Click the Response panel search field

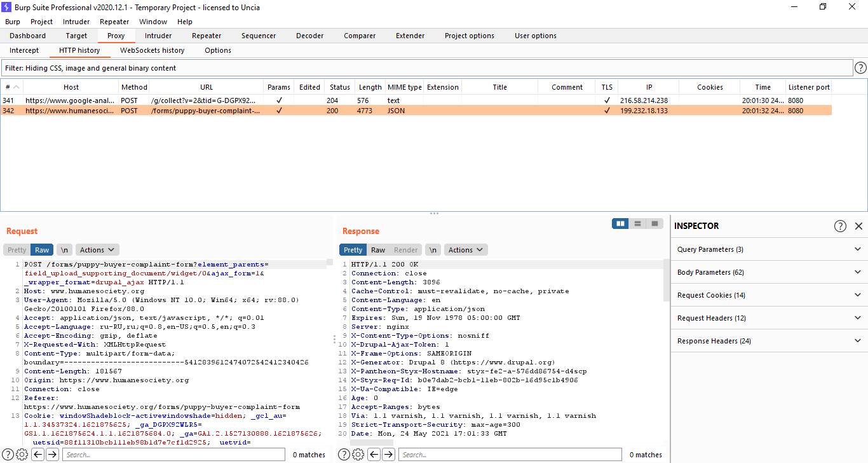pyautogui.click(x=510, y=454)
